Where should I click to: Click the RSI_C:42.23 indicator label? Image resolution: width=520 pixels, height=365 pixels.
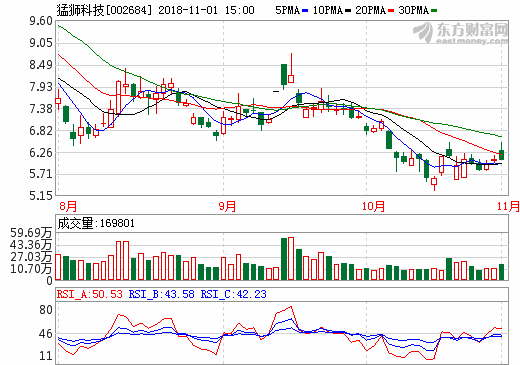[x=233, y=294]
